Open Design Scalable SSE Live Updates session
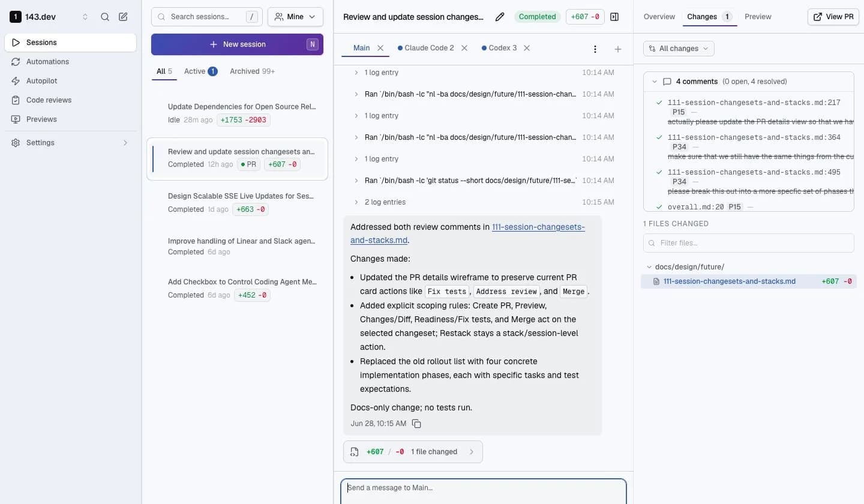This screenshot has width=864, height=504. (237, 202)
